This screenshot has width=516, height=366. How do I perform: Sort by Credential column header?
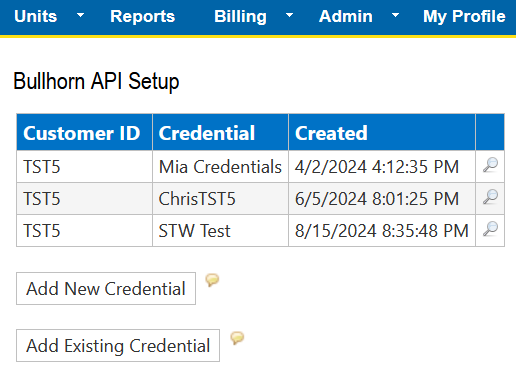[207, 133]
